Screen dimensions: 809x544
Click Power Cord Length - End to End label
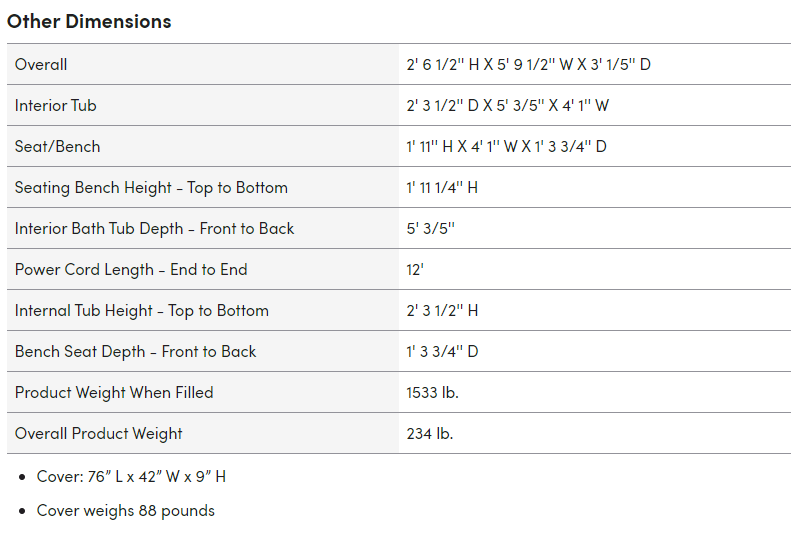click(x=131, y=270)
